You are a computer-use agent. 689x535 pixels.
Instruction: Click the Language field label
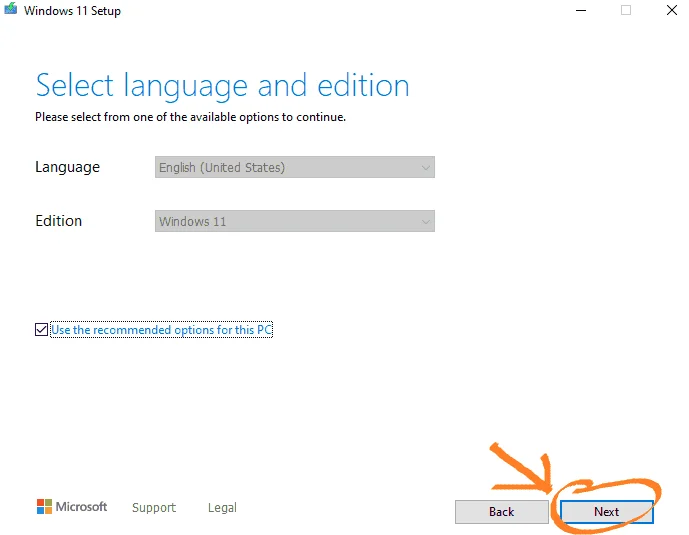(67, 167)
